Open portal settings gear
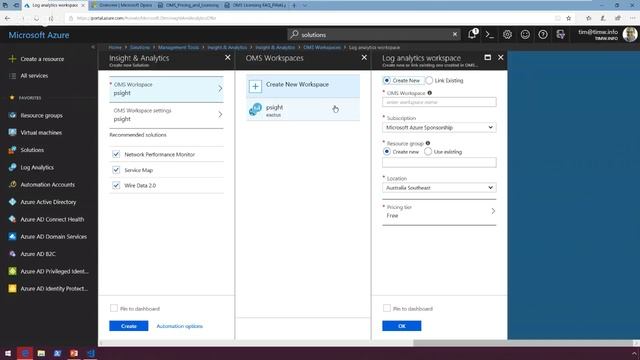This screenshot has width=640, height=360. [x=507, y=35]
